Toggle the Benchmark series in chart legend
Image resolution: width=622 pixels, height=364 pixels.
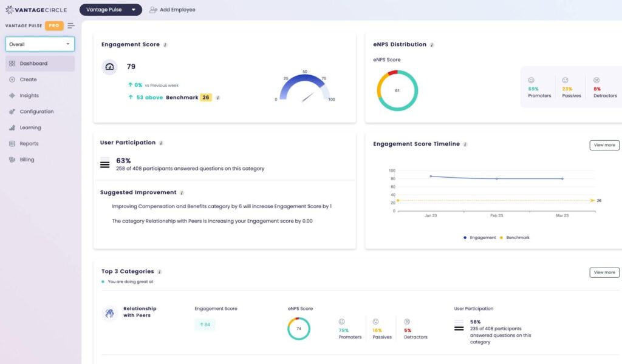click(514, 238)
